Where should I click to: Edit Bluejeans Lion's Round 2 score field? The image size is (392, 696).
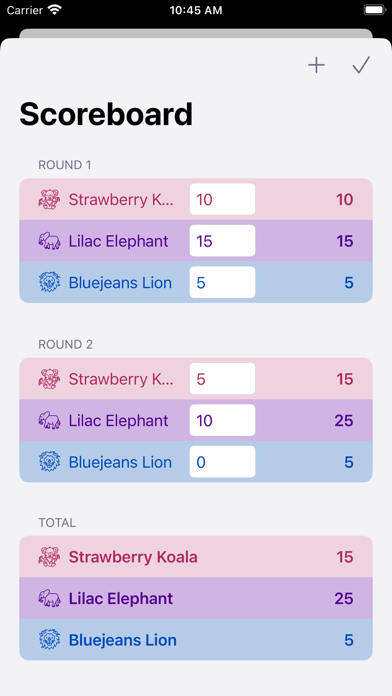[x=222, y=462]
